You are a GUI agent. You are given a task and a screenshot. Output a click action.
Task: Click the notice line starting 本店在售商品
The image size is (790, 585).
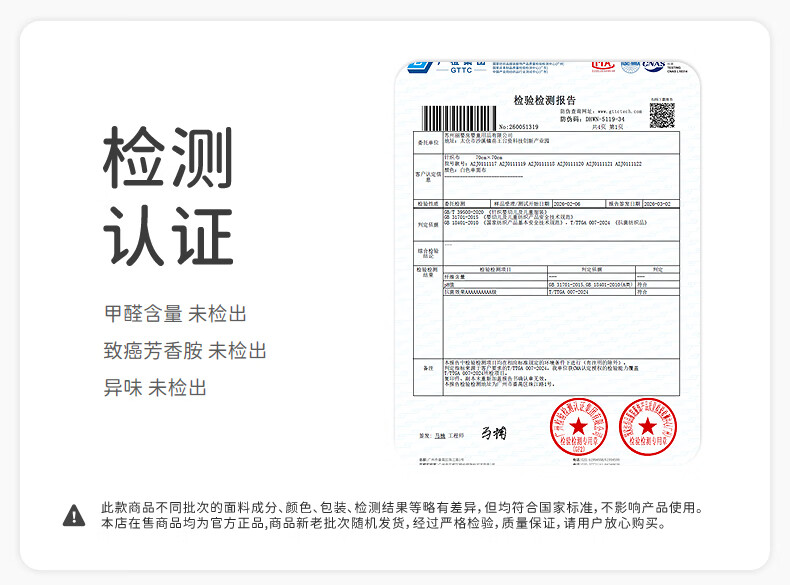click(x=383, y=524)
